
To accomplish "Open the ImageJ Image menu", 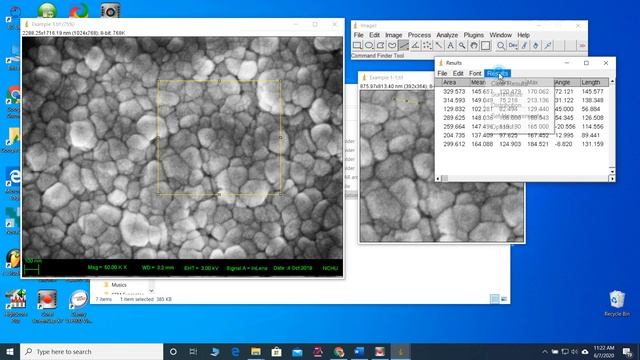I will coord(393,35).
